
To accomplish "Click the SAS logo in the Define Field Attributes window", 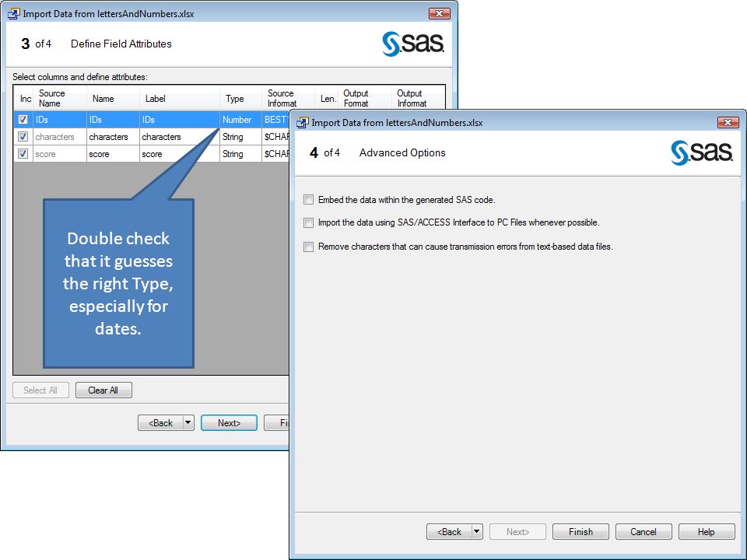I will tap(413, 44).
